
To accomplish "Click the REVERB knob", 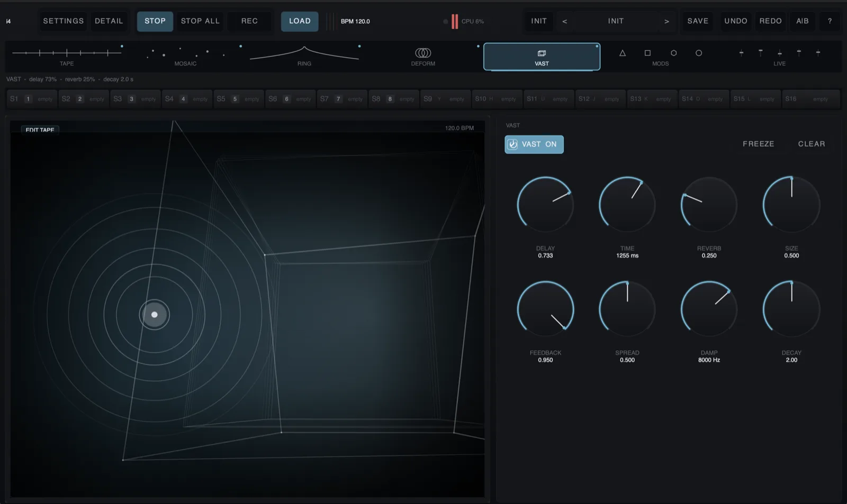I will 709,205.
